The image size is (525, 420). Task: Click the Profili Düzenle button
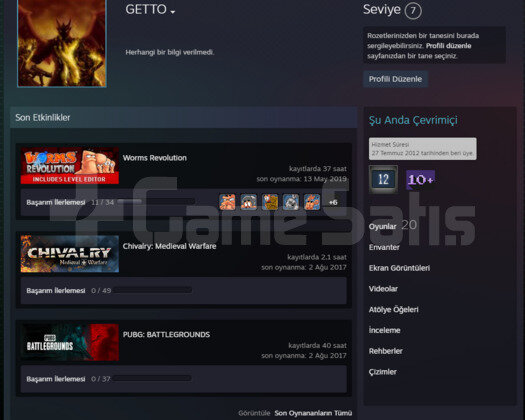click(x=395, y=79)
